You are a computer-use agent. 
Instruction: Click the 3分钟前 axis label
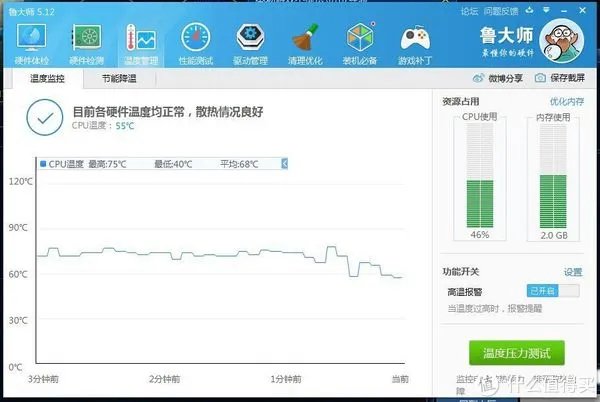click(43, 379)
